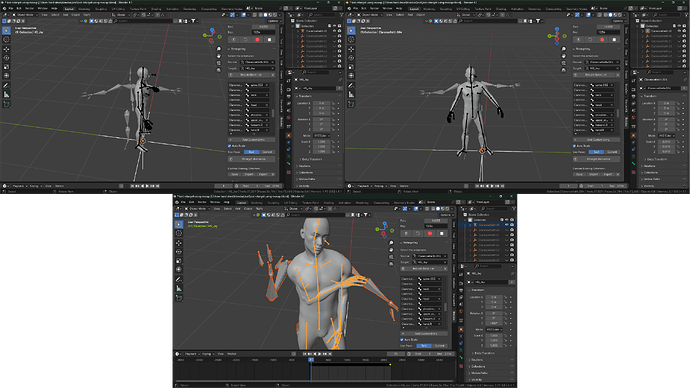Switch to Modeling tab in top-left window
Screen dimensions: 690x388
tap(84, 9)
